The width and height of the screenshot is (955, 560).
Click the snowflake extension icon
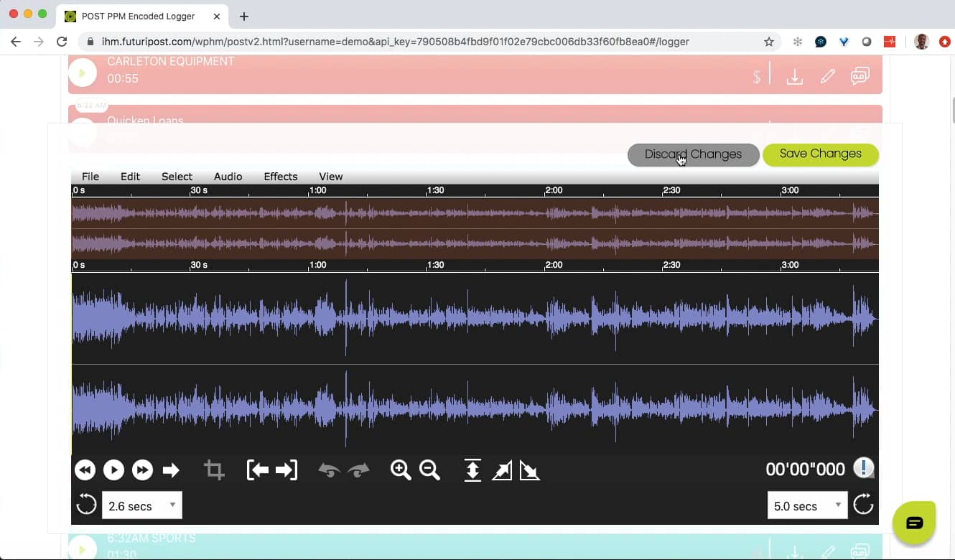pyautogui.click(x=798, y=42)
